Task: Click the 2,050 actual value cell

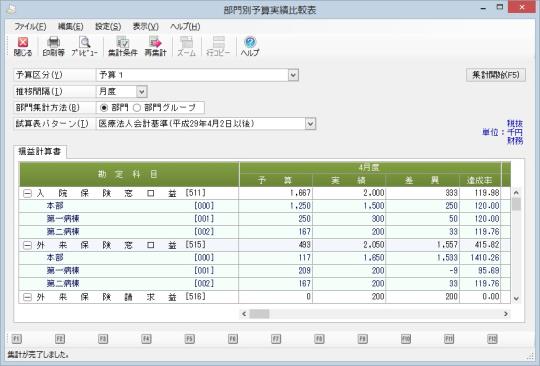Action: click(349, 245)
